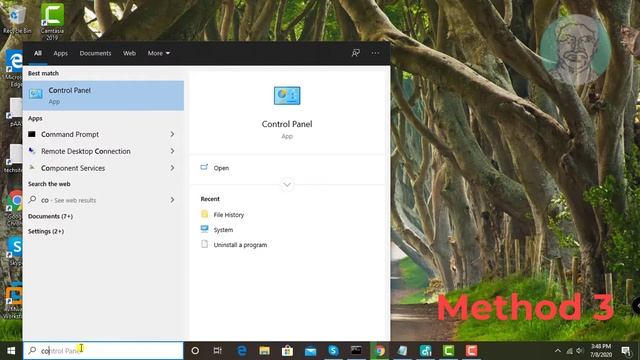Expand Remote Desktop Connection chevron

[x=172, y=151]
